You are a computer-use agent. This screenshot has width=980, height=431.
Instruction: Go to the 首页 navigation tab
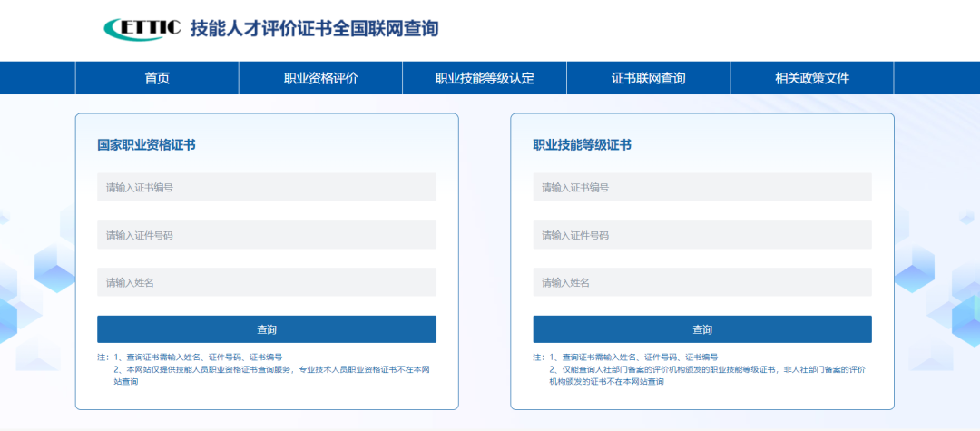[x=157, y=78]
